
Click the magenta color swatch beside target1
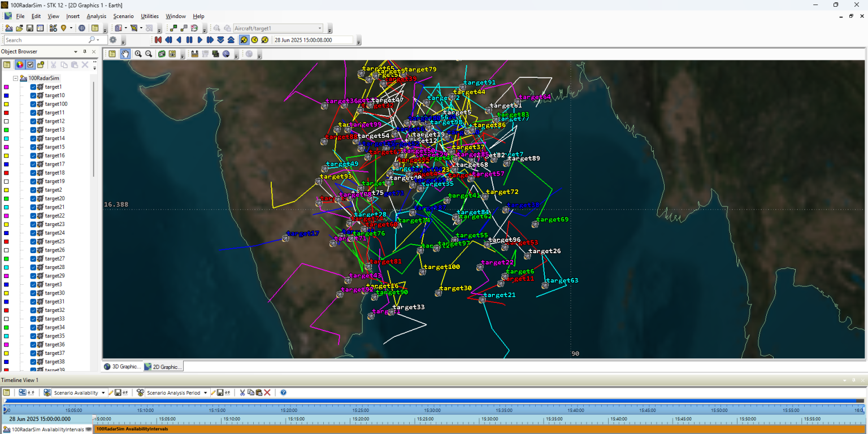click(6, 87)
